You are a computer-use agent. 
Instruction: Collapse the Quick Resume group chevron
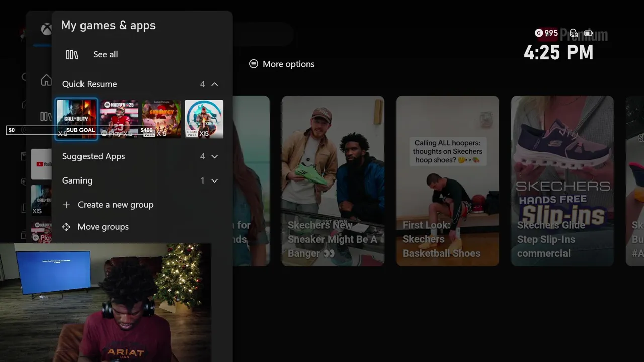(215, 84)
